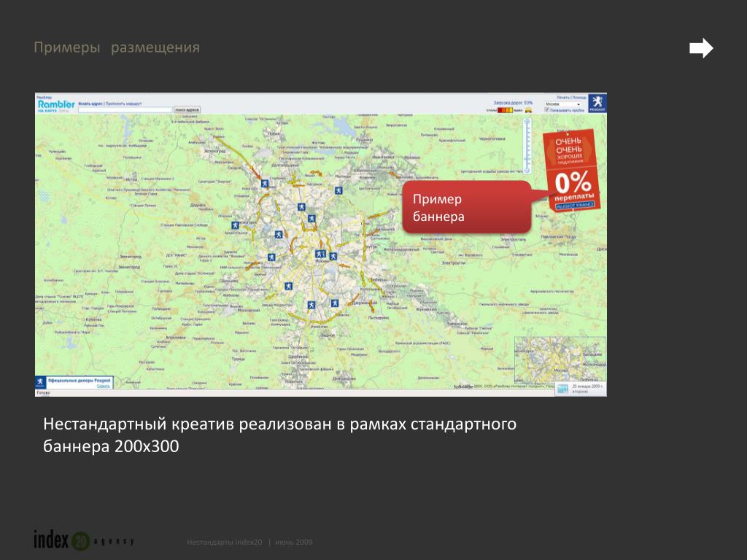This screenshot has width=747, height=560.
Task: Click the 'Апрелевка' label on map
Action: click(x=177, y=338)
